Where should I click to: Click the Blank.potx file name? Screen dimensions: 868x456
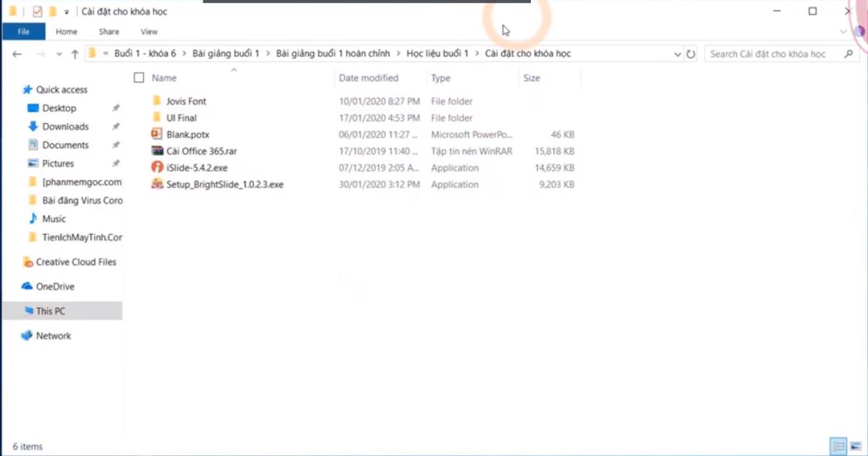coord(188,135)
